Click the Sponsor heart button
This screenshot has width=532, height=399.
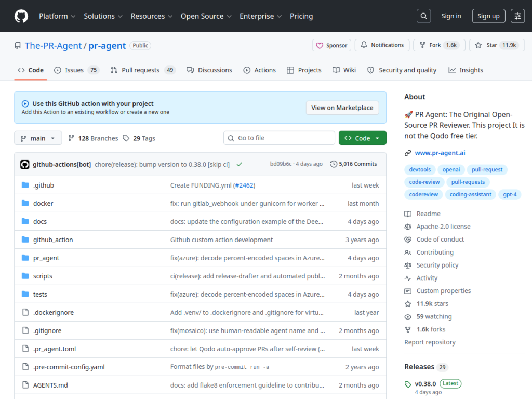(331, 45)
